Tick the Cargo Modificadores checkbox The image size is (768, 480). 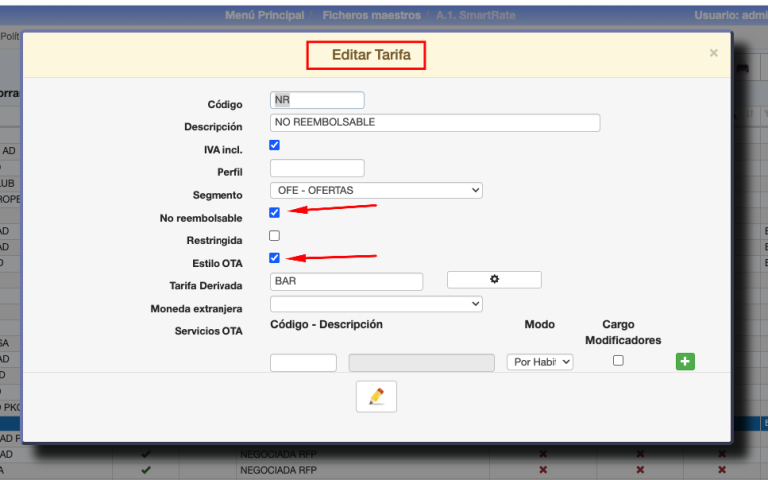click(618, 361)
